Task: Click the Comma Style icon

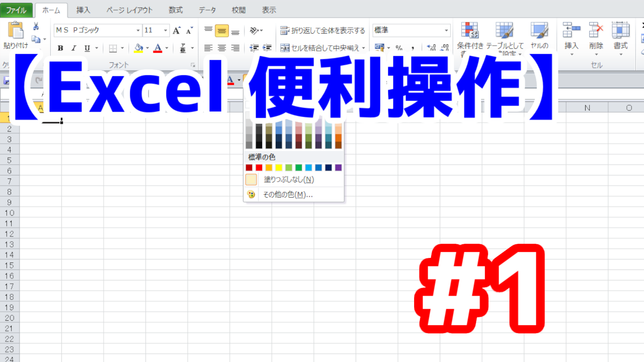Action: coord(413,48)
